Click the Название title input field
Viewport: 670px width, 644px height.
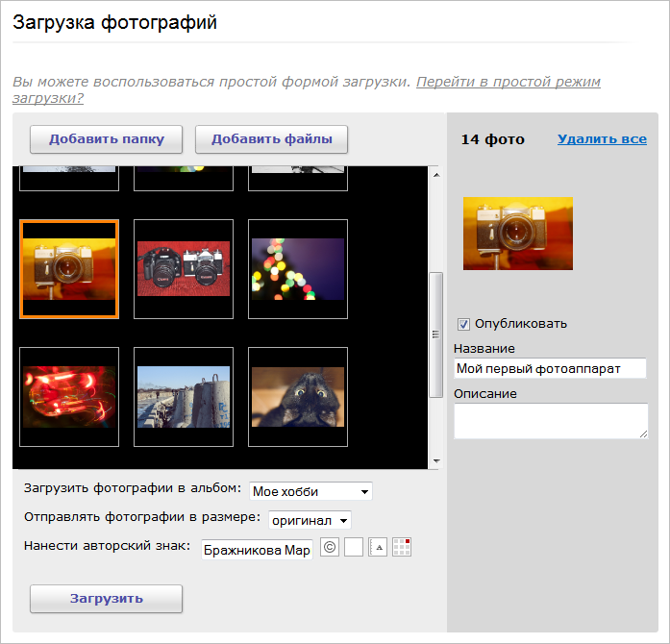click(x=550, y=368)
